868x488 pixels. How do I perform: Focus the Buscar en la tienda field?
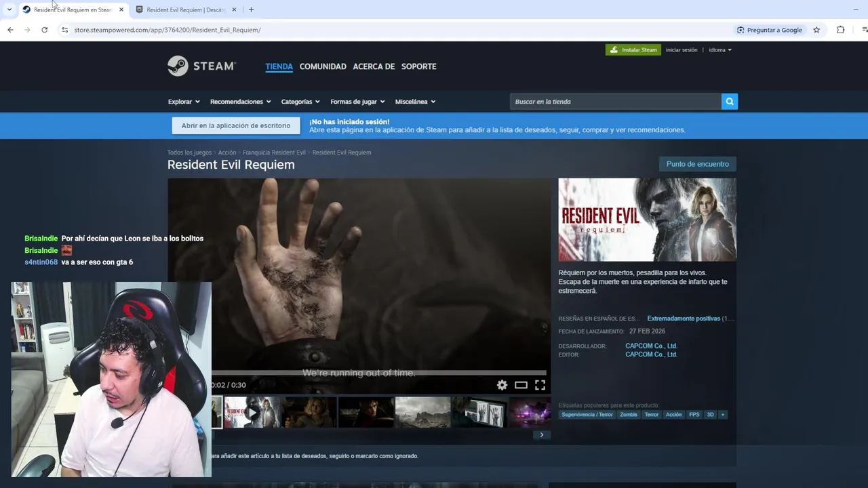[x=616, y=102]
